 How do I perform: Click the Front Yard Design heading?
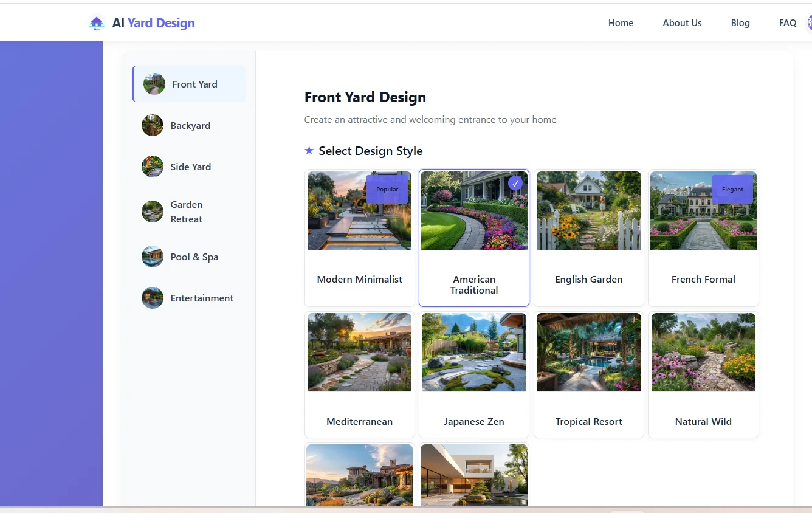click(365, 97)
